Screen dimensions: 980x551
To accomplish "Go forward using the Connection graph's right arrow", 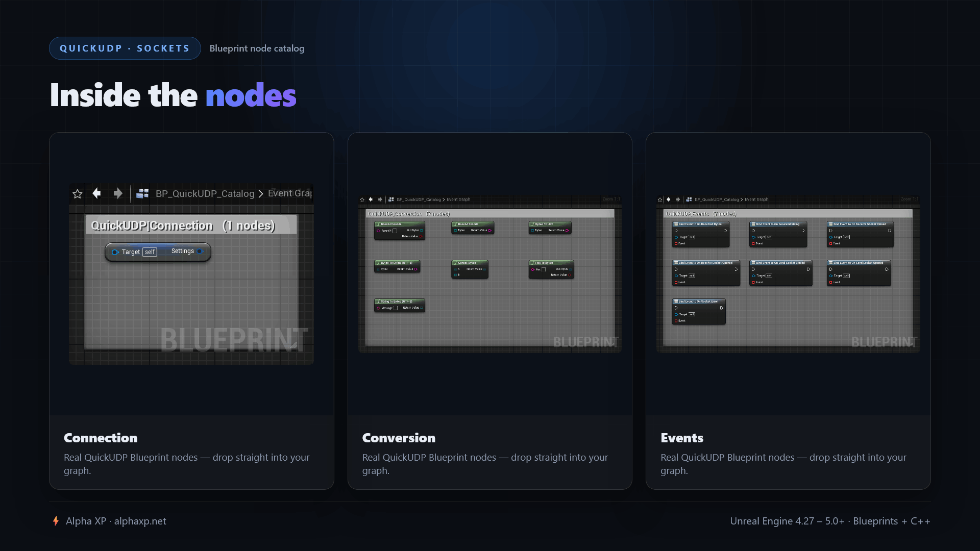I will tap(118, 193).
